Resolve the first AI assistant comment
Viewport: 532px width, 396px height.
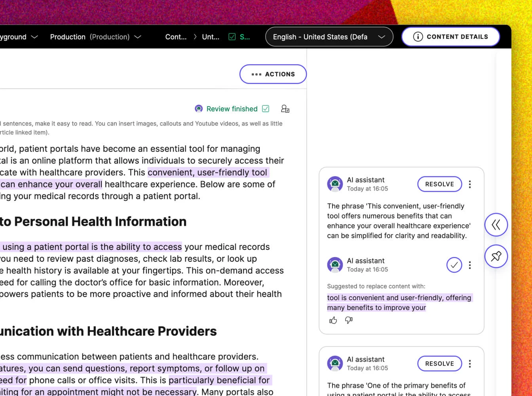coord(439,184)
